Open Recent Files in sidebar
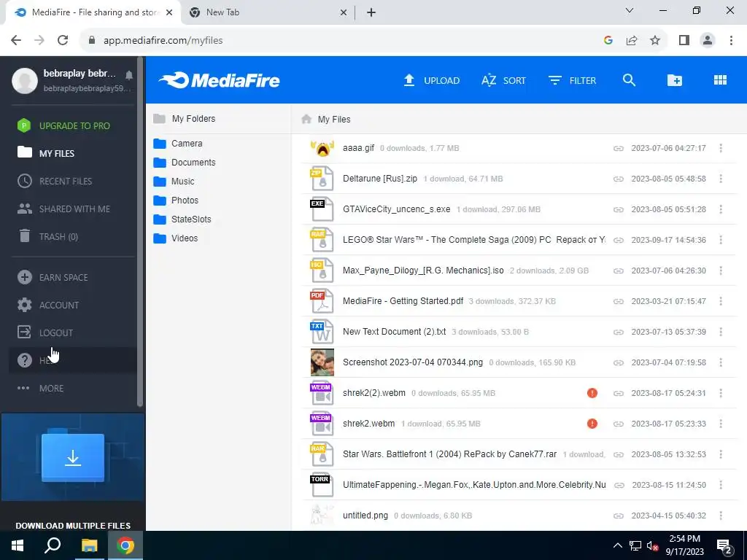Image resolution: width=747 pixels, height=560 pixels. point(55,181)
